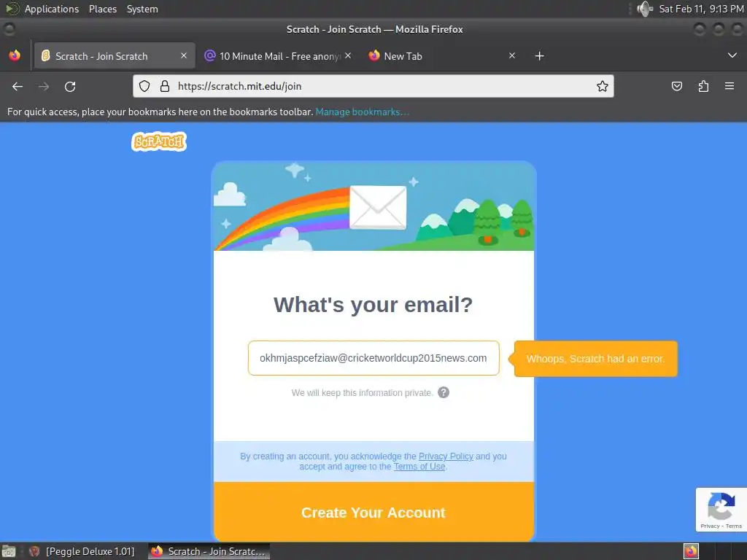Click the browser forward arrow
Screen dimensions: 747x560
coord(44,86)
